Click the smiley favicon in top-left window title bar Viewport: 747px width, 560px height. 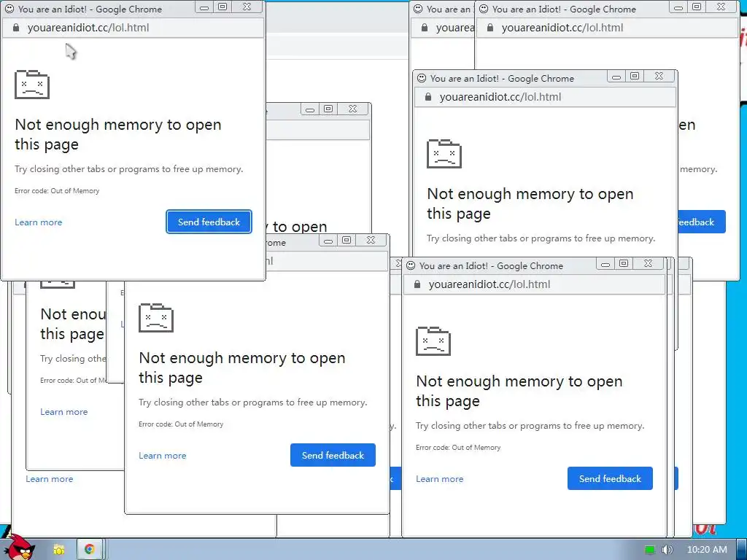click(x=9, y=9)
